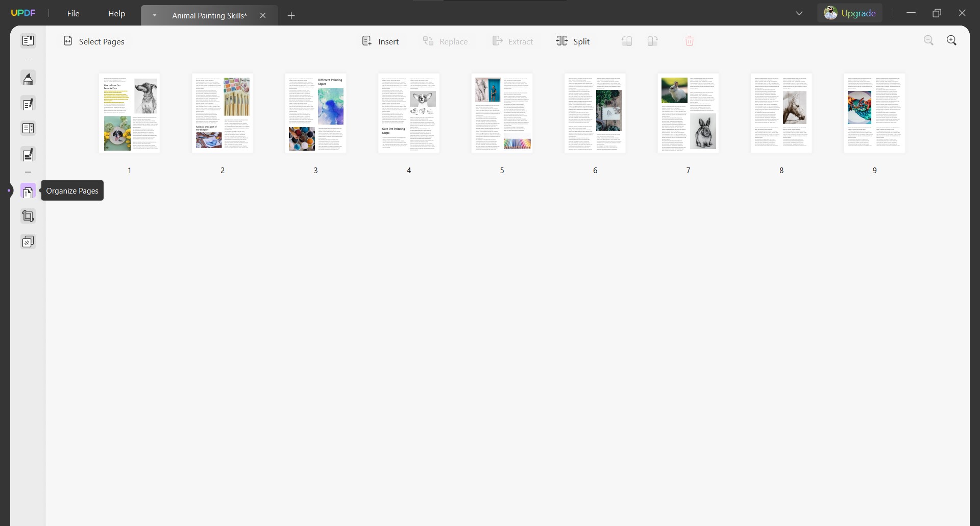Click the Insert button

coord(381,41)
